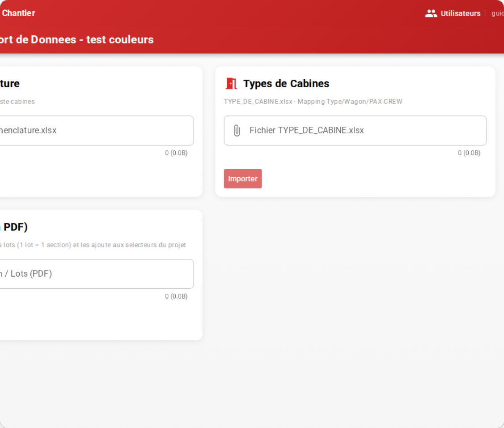Click the '0 (0.0B)' counter under Lots PDF field
Viewport: 504px width, 428px height.
tap(176, 296)
